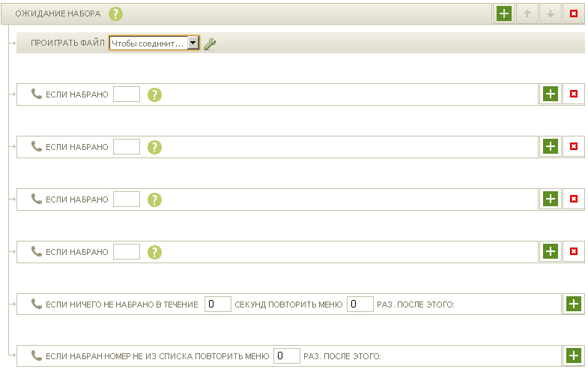
Task: Delete the ОЖИДАНИЕ НАБОРА block with red X
Action: 573,13
